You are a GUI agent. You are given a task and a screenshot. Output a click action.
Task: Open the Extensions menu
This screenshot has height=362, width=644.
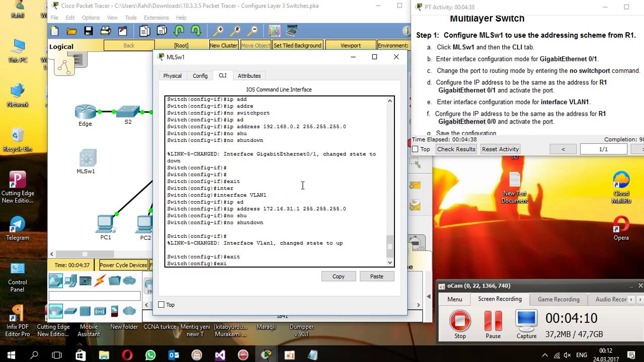tap(156, 18)
